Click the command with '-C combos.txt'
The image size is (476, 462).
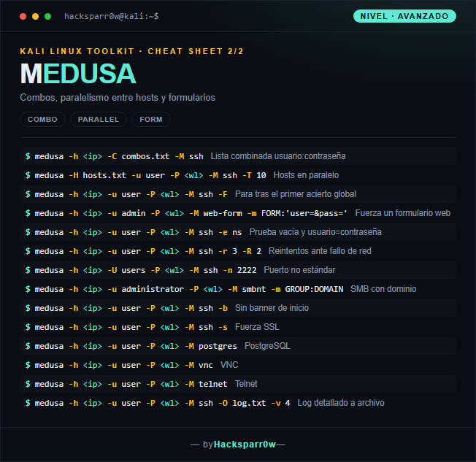(x=114, y=156)
